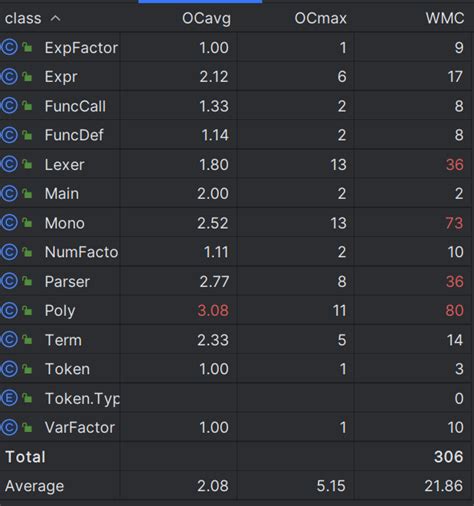474x506 pixels.
Task: Select the Expr class row
Action: tap(237, 77)
